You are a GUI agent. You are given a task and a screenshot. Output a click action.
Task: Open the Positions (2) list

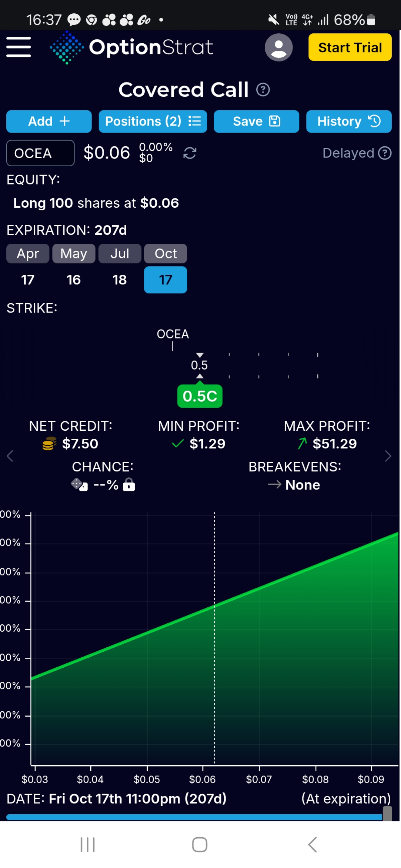click(153, 121)
